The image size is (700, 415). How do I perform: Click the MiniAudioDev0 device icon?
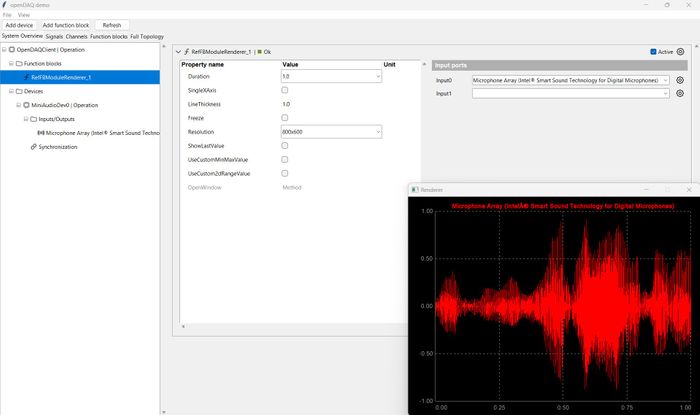click(25, 104)
